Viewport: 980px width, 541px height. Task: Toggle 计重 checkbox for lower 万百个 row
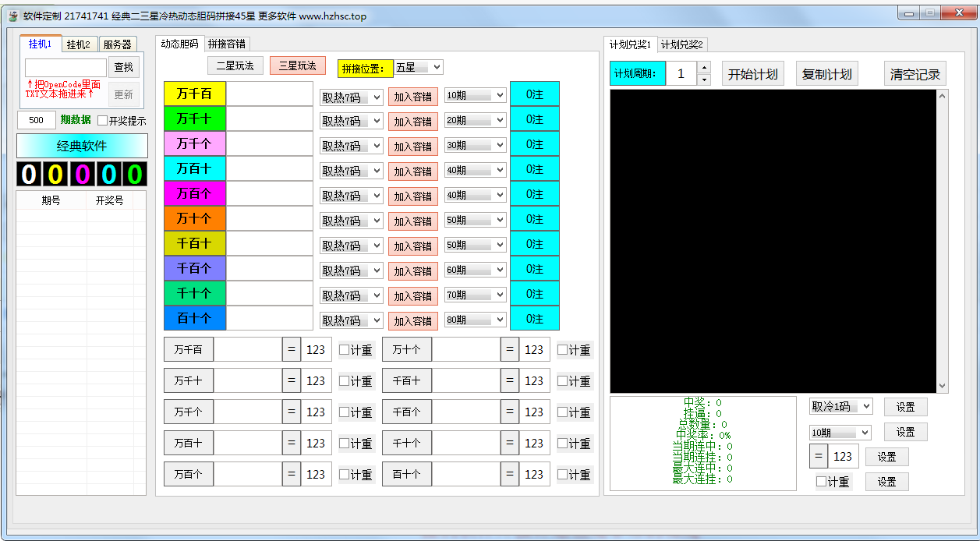point(344,475)
